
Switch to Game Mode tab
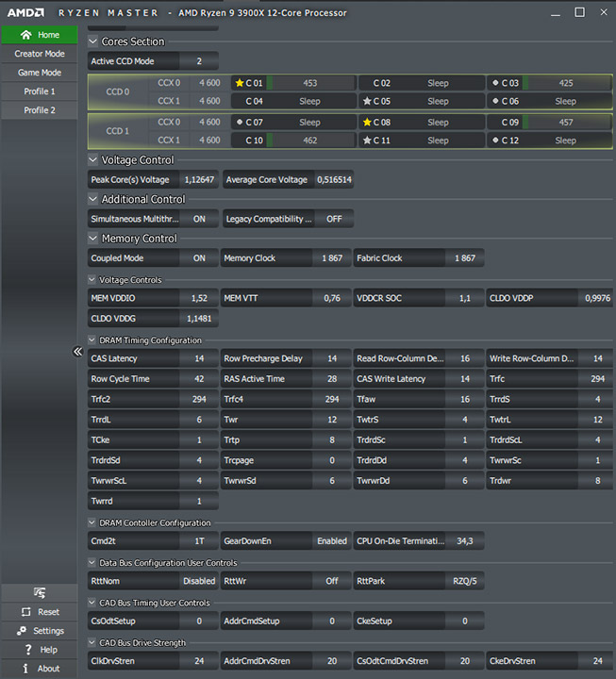point(40,73)
